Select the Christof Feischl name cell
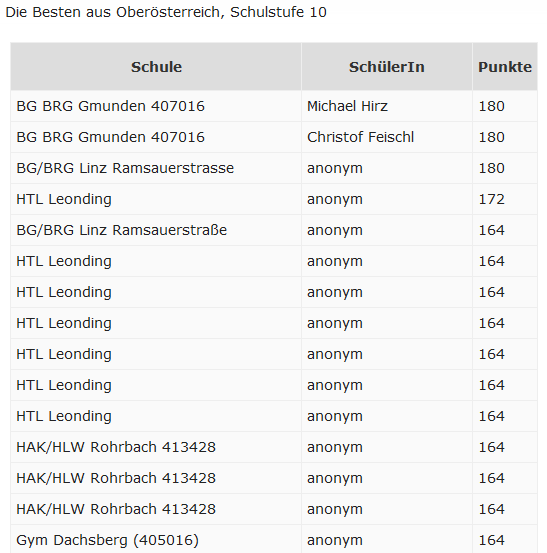 tap(387, 137)
